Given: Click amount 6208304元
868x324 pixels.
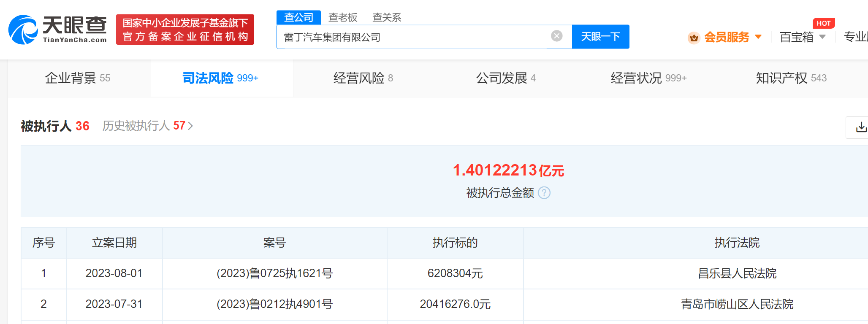Looking at the screenshot, I should tap(455, 273).
